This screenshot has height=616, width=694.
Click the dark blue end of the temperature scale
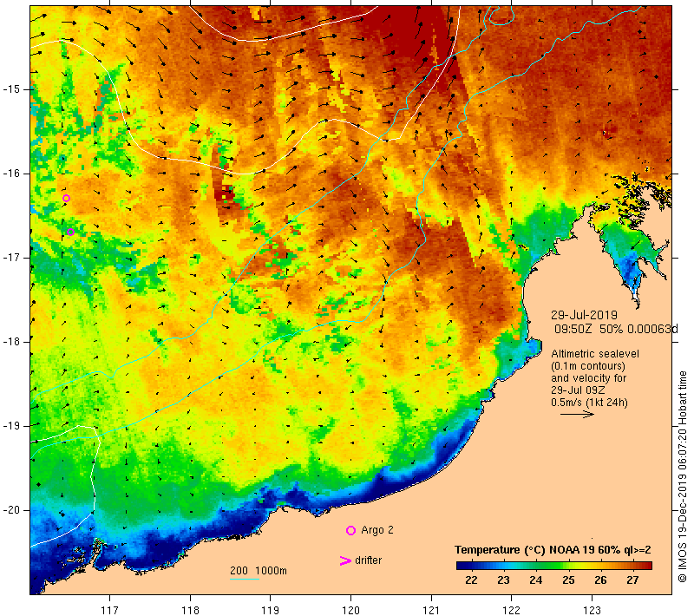tap(461, 566)
